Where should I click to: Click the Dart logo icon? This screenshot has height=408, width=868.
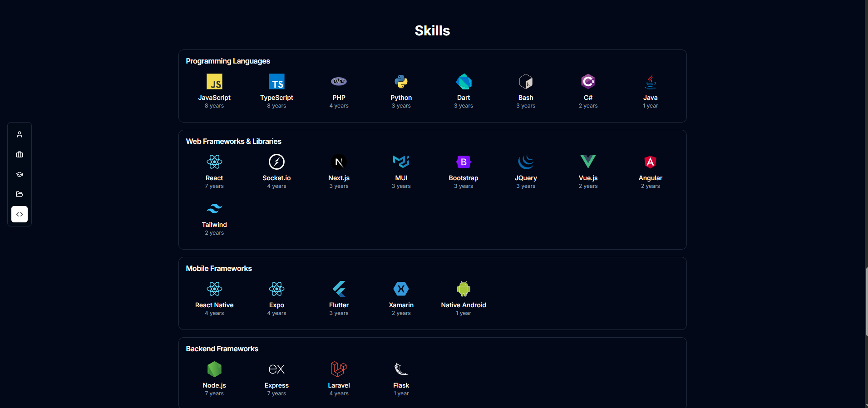pyautogui.click(x=464, y=82)
